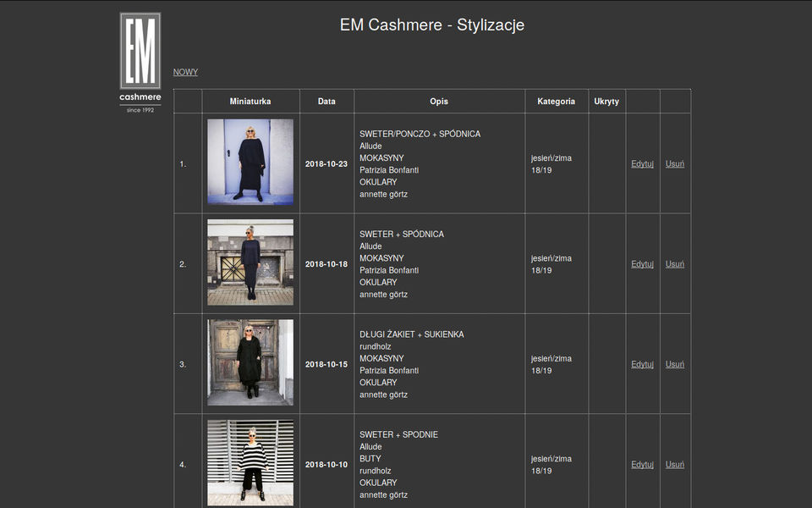This screenshot has width=812, height=508.
Task: Click Usuń for the 2018-10-18 entry
Action: click(x=675, y=264)
